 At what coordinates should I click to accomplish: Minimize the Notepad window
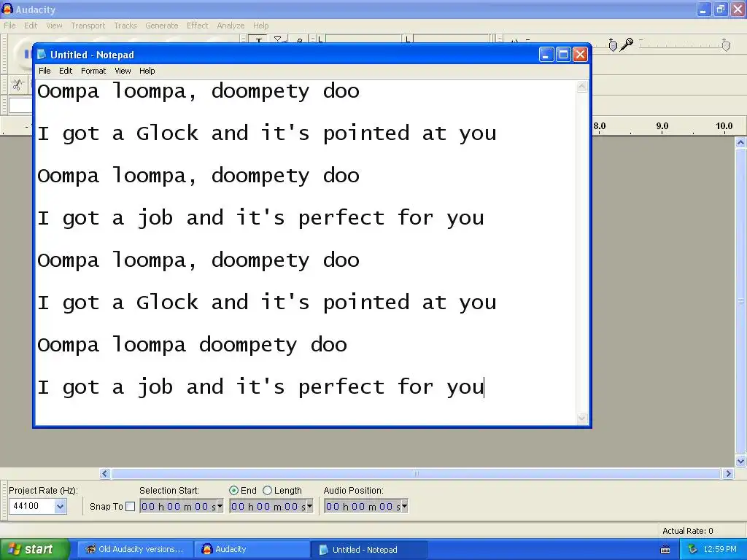546,55
